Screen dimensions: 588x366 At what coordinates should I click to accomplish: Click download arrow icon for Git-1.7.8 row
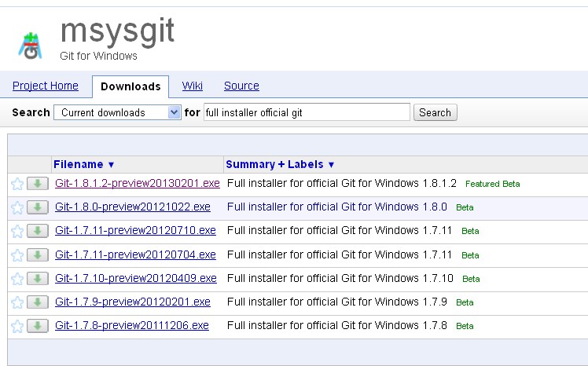point(38,325)
